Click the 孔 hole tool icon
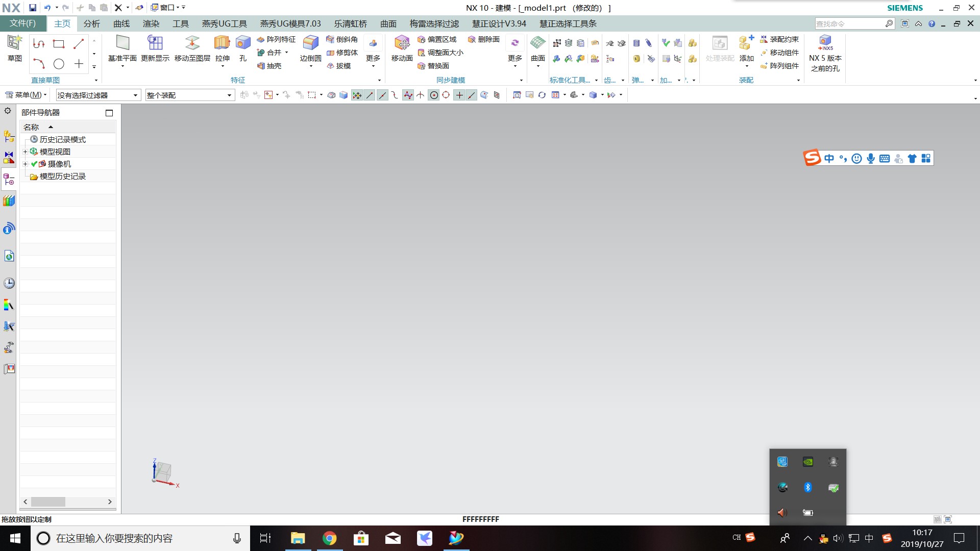The height and width of the screenshot is (551, 980). coord(243,43)
